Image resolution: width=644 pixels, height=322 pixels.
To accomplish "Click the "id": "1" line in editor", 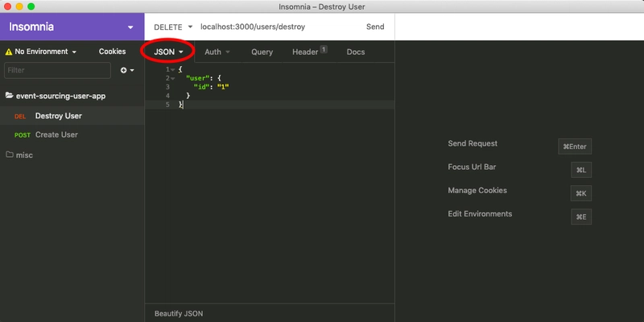I will (211, 87).
